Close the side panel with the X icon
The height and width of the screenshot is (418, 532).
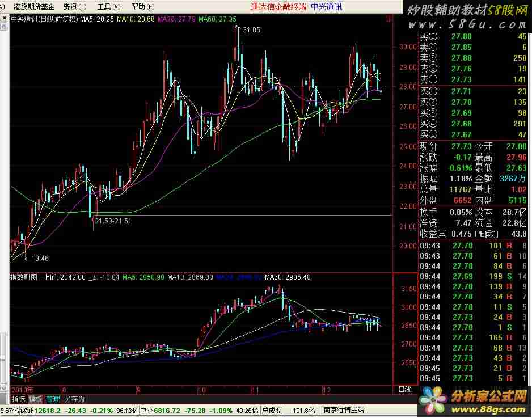(4, 18)
